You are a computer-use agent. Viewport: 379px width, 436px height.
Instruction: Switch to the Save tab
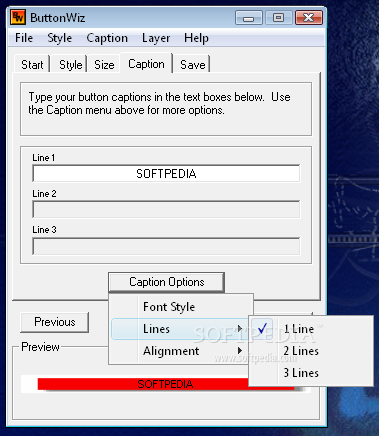193,64
